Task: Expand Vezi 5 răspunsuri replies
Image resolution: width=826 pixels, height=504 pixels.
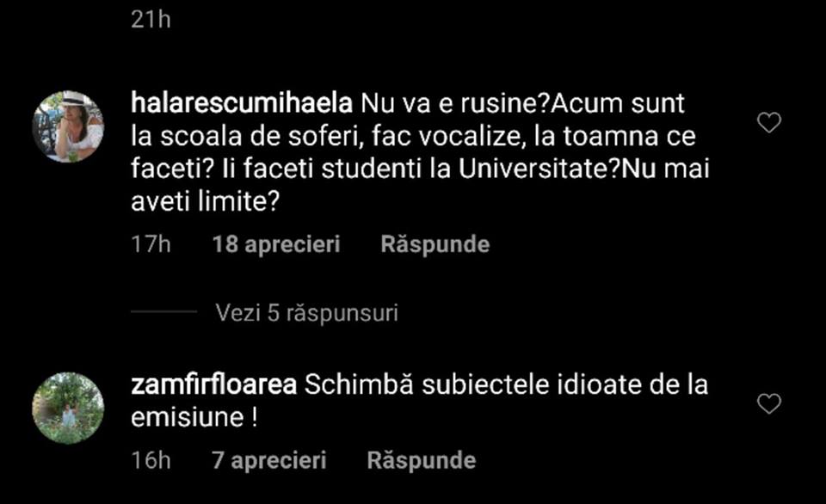Action: point(306,313)
